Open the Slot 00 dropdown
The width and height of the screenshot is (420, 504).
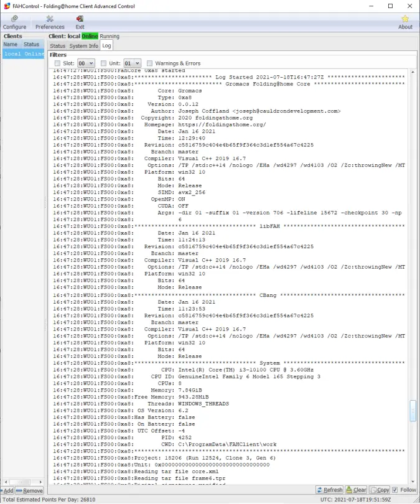click(86, 63)
